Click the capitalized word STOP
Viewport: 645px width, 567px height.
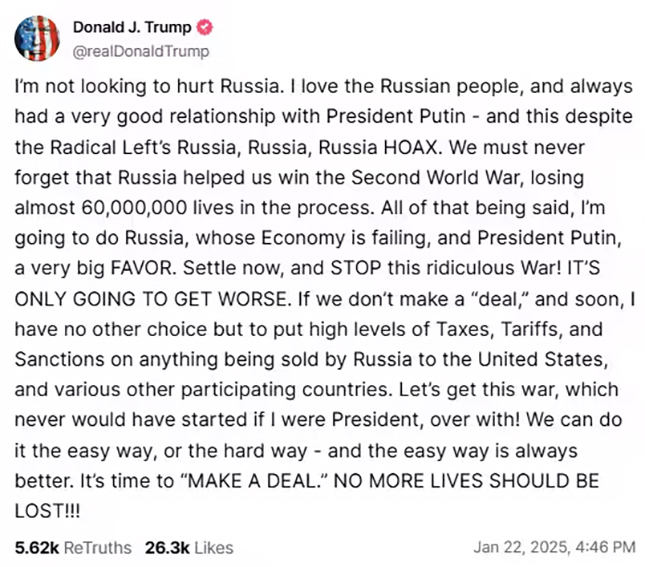[356, 268]
